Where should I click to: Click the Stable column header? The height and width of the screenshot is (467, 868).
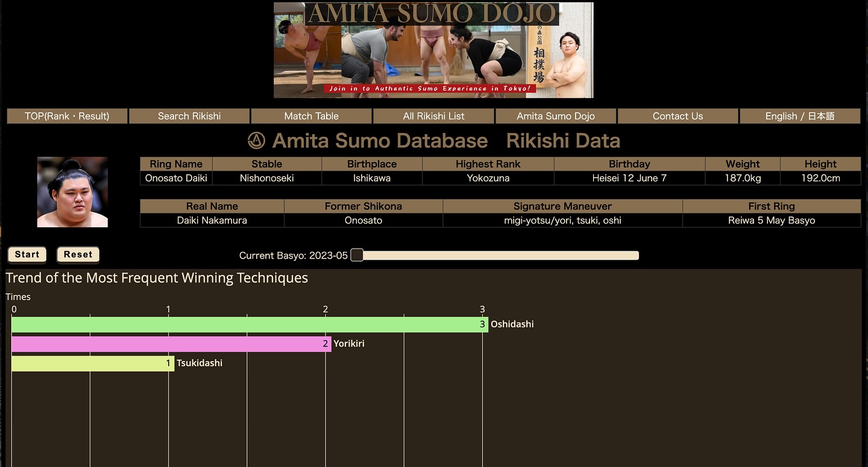pos(267,164)
